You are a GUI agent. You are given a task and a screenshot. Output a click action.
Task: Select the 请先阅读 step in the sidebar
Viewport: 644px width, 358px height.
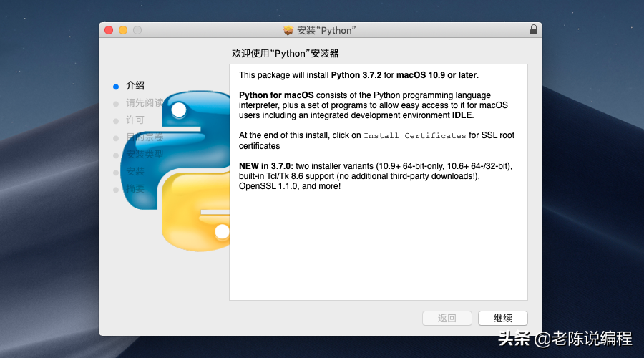click(145, 103)
